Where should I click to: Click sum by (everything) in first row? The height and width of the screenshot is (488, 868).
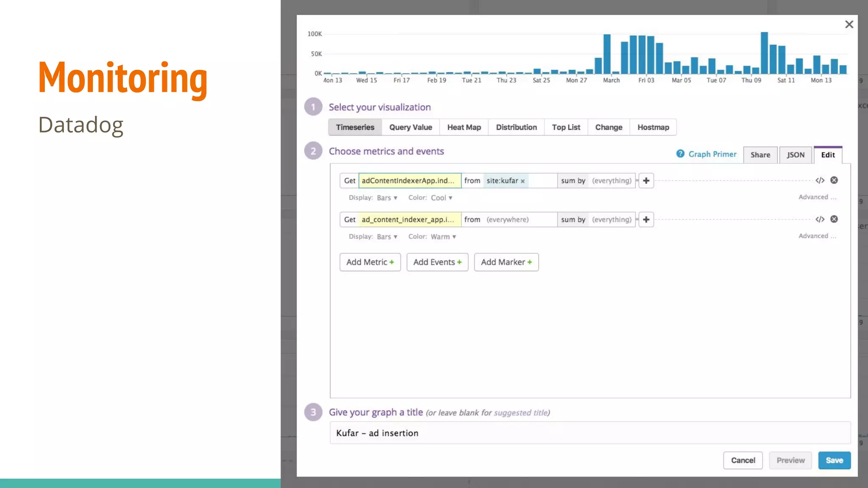(596, 181)
